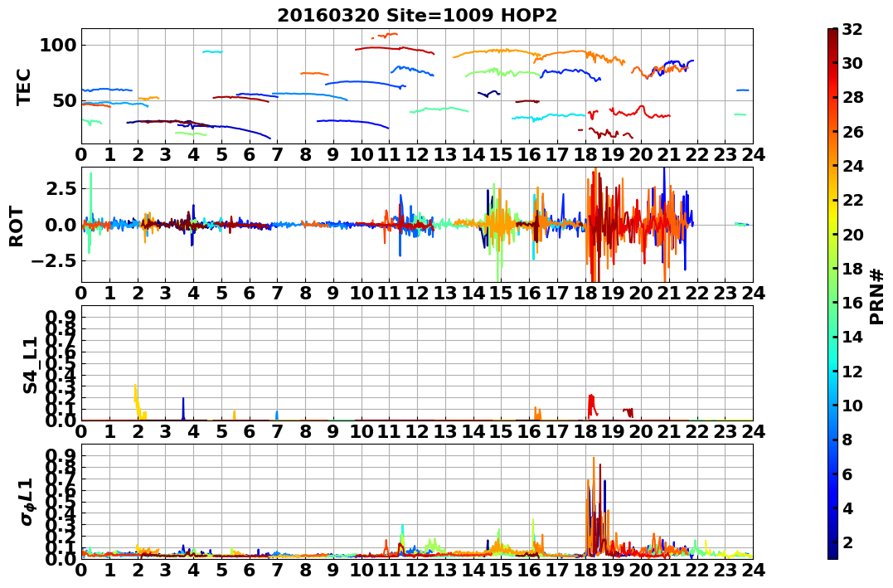Click hour 24 tick label below the TEC panel
Screen dimensions: 893x588
click(753, 154)
